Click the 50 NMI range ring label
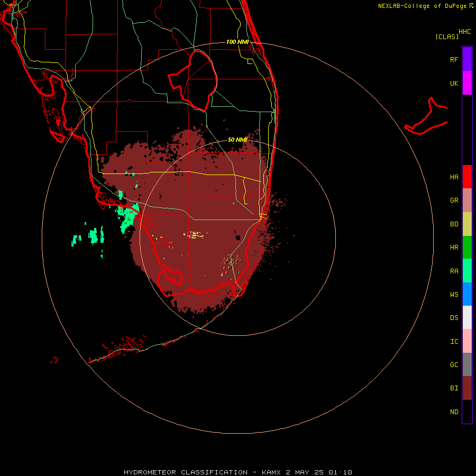Viewport: 476px width, 476px height. [237, 140]
